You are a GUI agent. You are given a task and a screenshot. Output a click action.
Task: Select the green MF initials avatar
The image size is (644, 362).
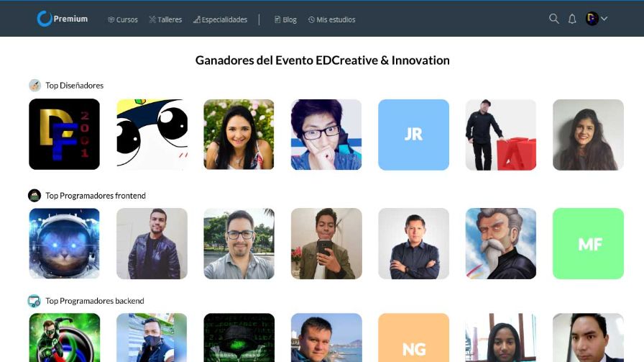(x=588, y=243)
